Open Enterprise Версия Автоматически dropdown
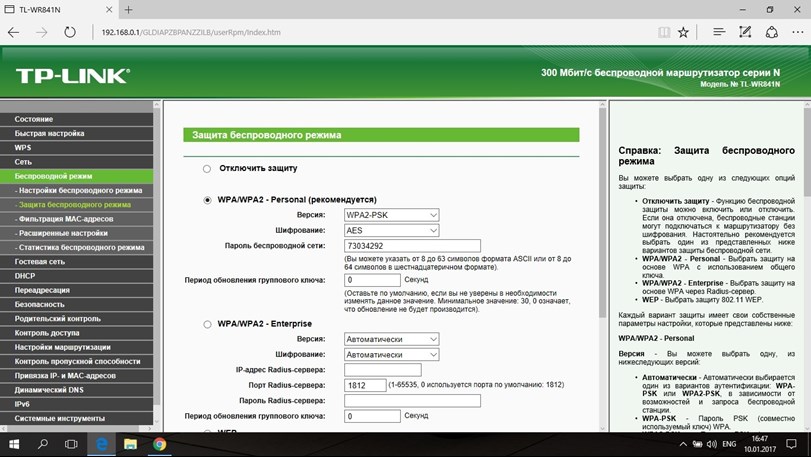 (x=392, y=339)
